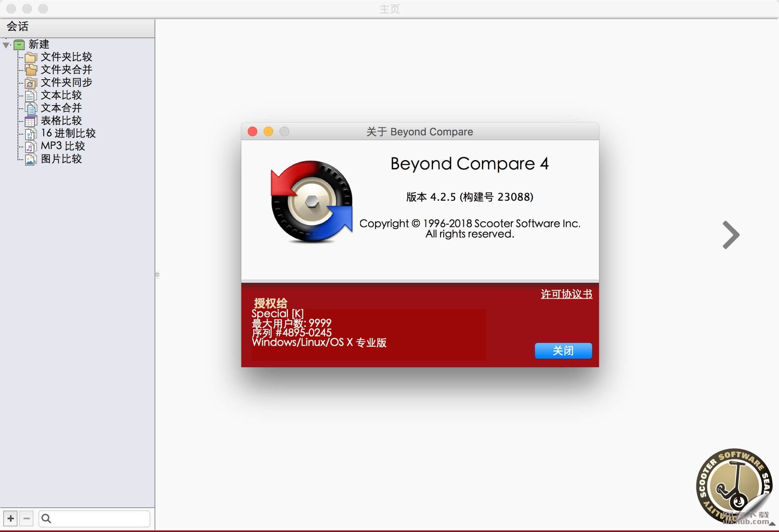Click the Scooter Software seal logo

tap(735, 487)
